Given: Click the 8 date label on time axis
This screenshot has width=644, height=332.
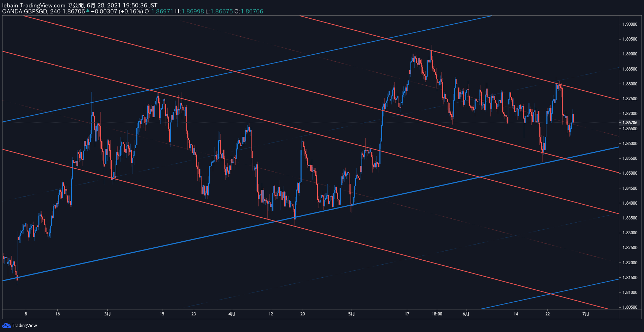Looking at the screenshot, I should click(x=26, y=314).
